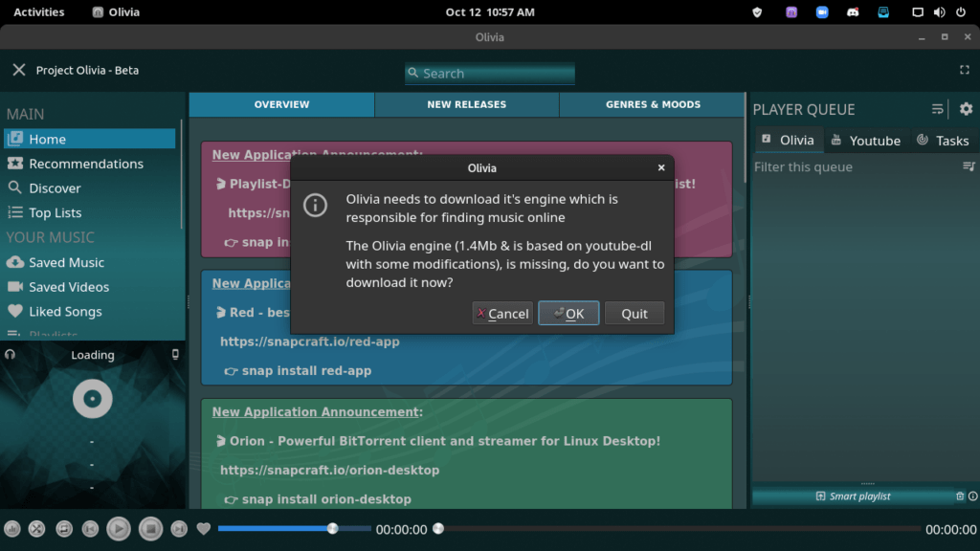Click Cancel in the Olivia dialog
The image size is (980, 551).
point(502,314)
